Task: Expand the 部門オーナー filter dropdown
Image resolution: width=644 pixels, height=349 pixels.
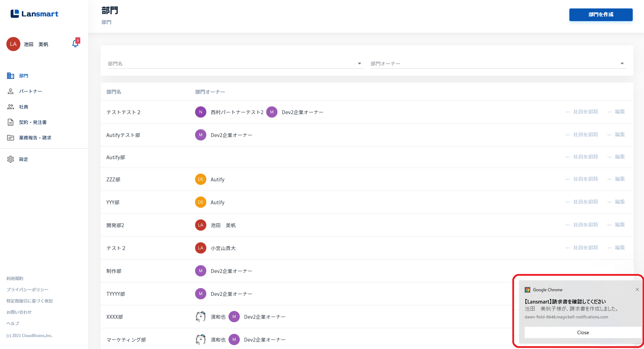Action: [622, 64]
